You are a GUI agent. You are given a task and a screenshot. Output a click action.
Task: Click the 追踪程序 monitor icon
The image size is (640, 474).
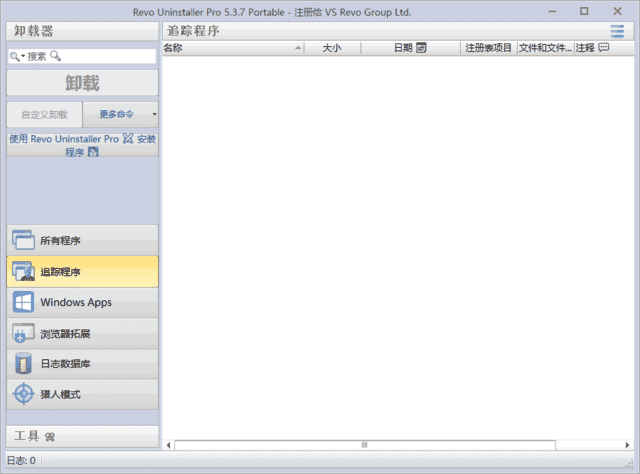tap(23, 271)
